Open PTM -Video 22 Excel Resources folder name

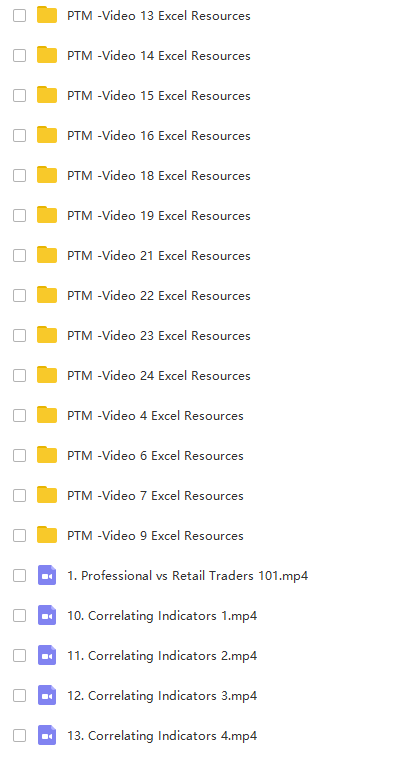pyautogui.click(x=159, y=295)
